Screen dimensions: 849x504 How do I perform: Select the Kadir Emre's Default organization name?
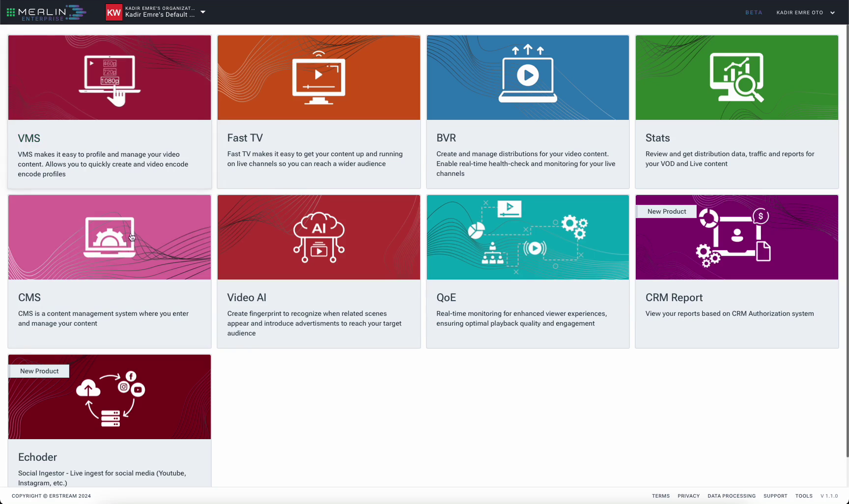pyautogui.click(x=160, y=15)
